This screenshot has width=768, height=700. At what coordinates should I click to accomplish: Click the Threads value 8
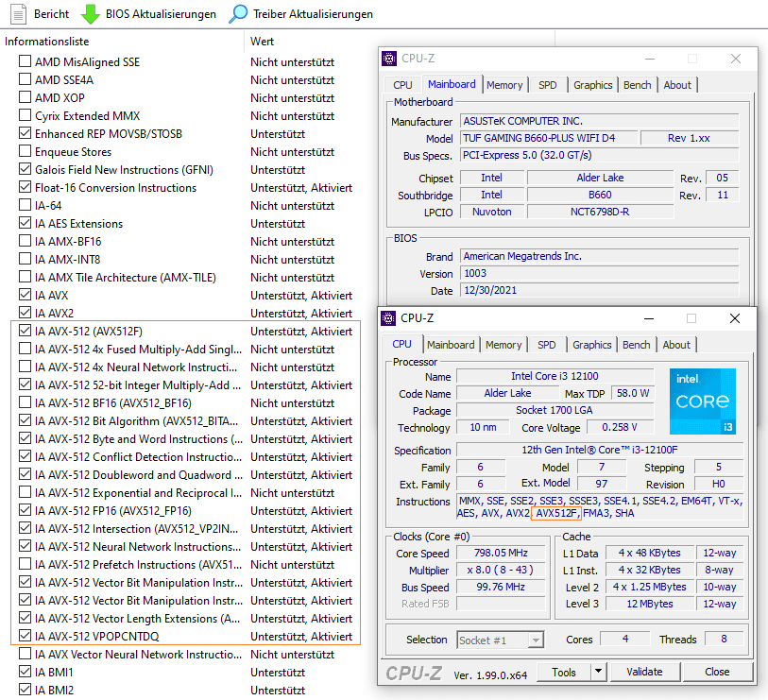[724, 639]
